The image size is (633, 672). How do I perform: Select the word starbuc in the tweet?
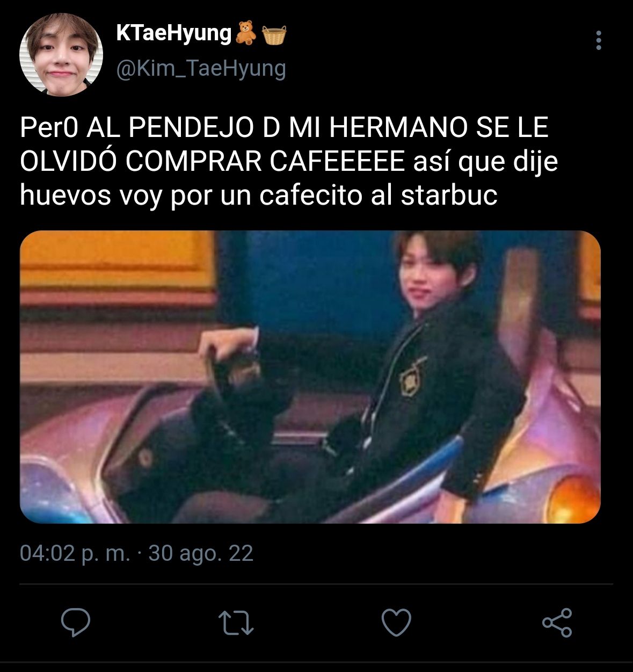tap(449, 196)
